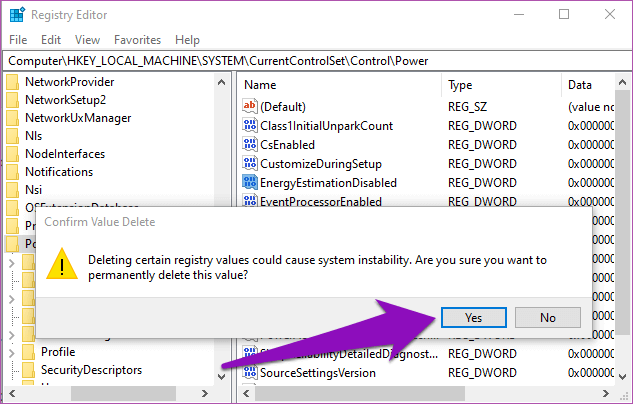The height and width of the screenshot is (404, 633).
Task: Select the Nsi key folder icon
Action: click(13, 190)
